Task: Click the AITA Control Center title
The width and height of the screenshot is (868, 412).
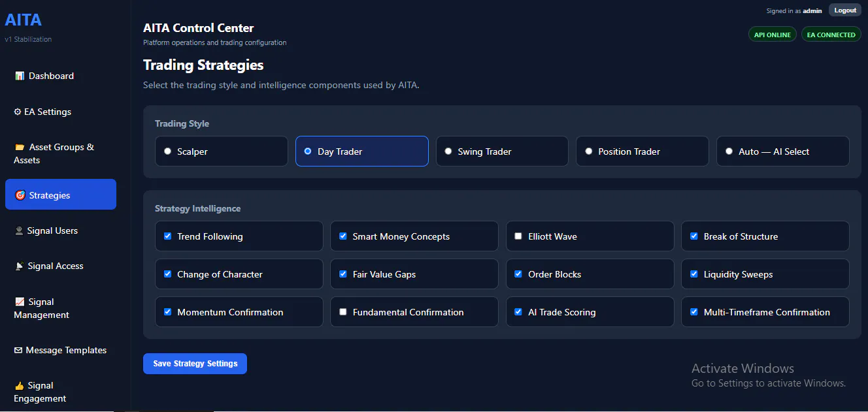Action: 198,28
